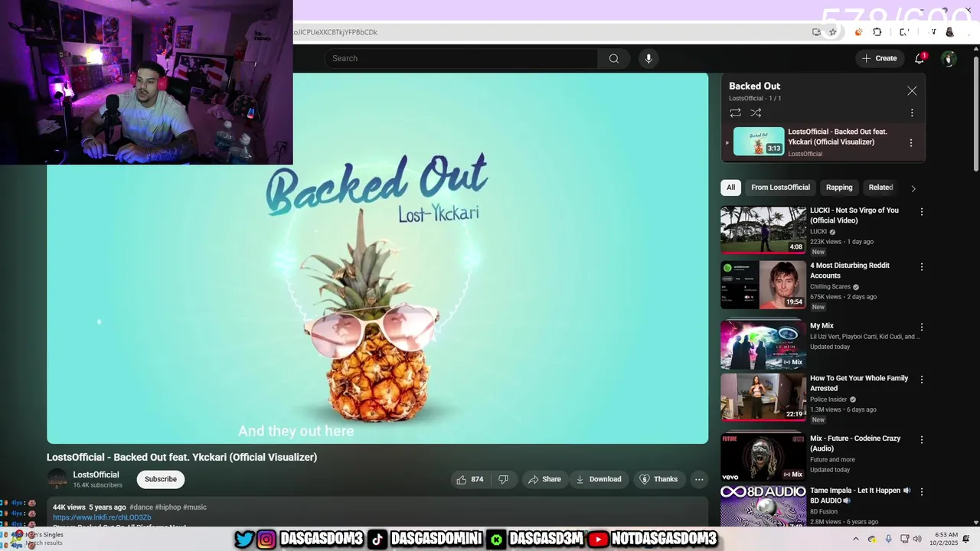Select the Related filter chip
Screen dimensions: 980x551
tap(880, 187)
